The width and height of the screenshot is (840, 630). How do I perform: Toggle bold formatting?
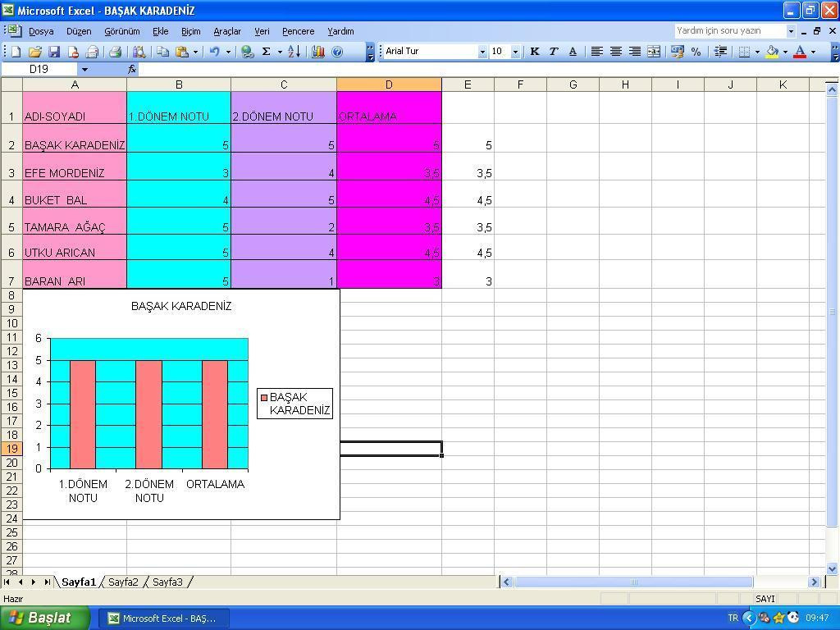534,51
